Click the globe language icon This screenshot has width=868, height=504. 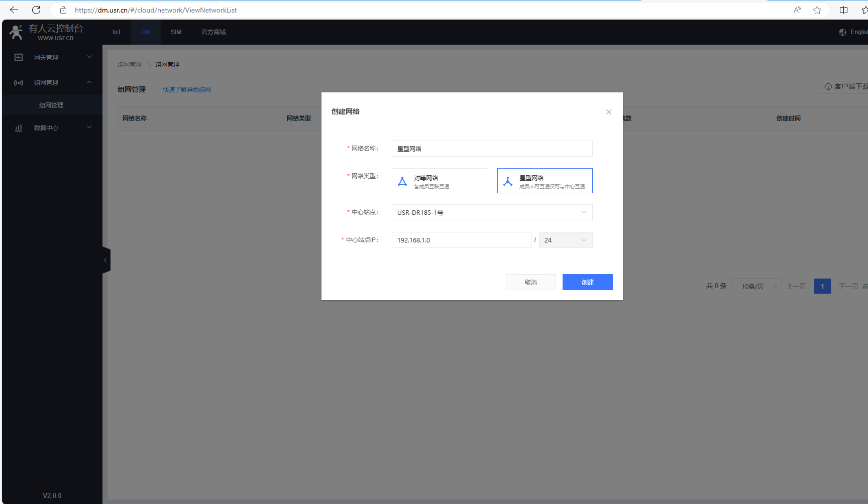[842, 32]
